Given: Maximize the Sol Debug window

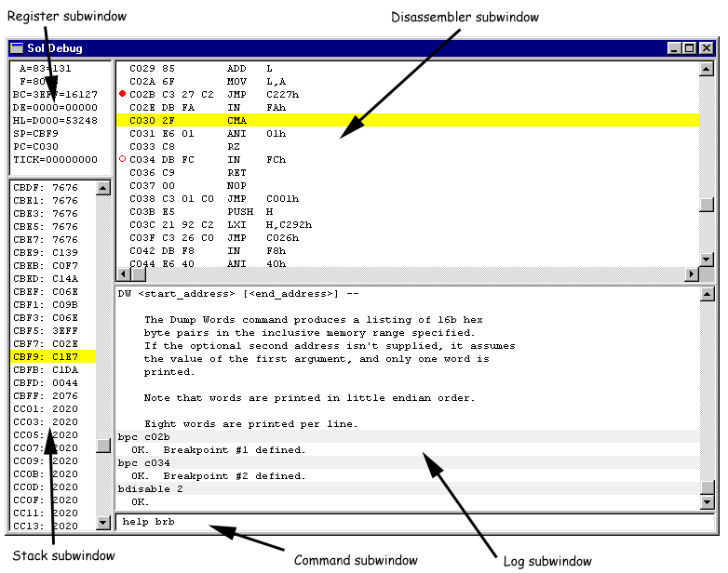Looking at the screenshot, I should (x=690, y=48).
